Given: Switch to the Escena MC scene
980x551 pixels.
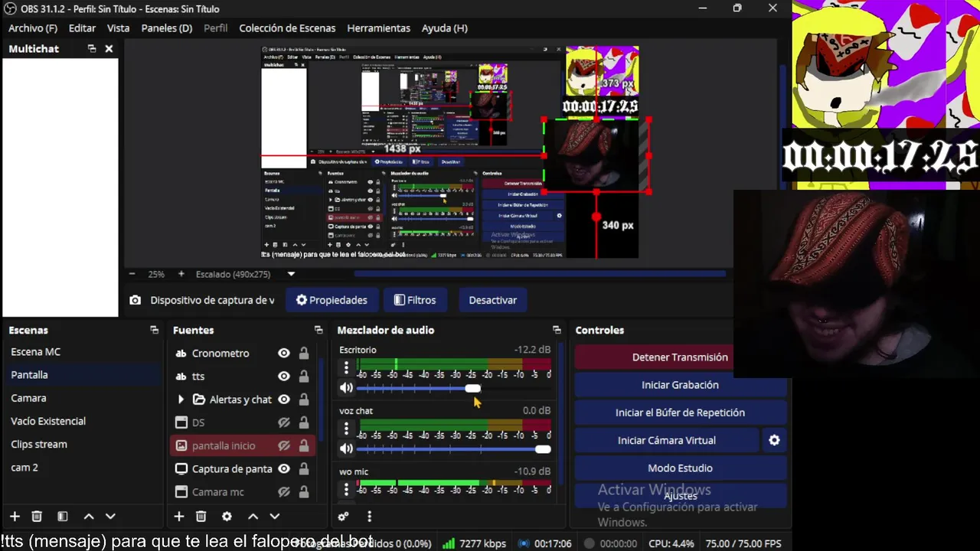Looking at the screenshot, I should [x=82, y=352].
